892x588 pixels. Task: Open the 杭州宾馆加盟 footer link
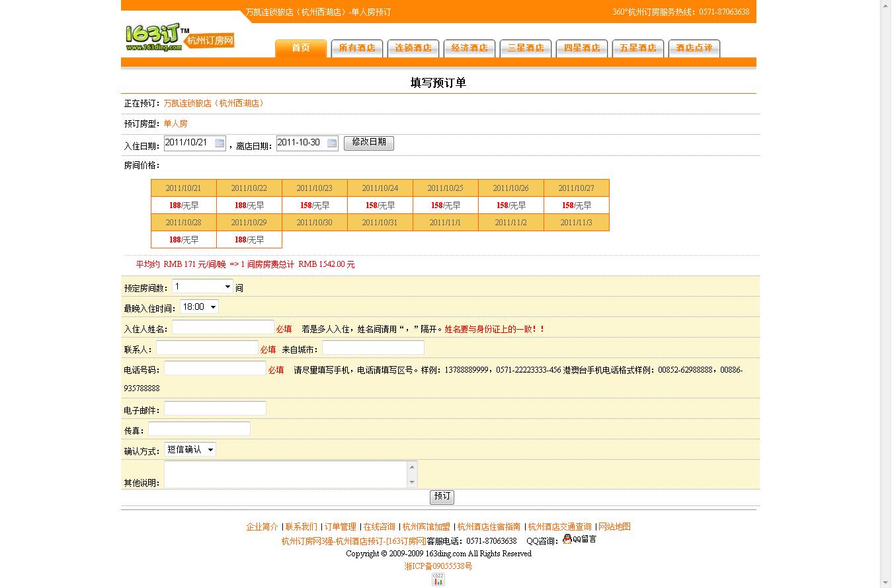click(426, 527)
